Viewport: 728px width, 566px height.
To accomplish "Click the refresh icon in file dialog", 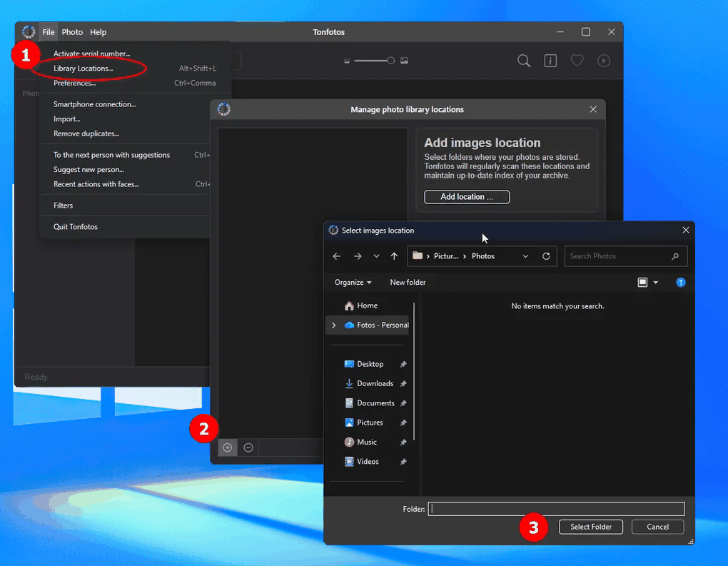I will (546, 256).
